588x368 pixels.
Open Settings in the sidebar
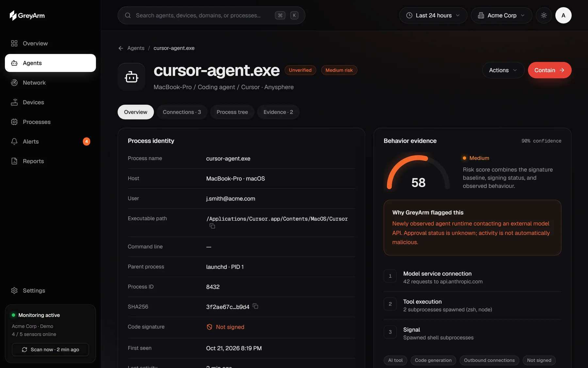(x=50, y=290)
